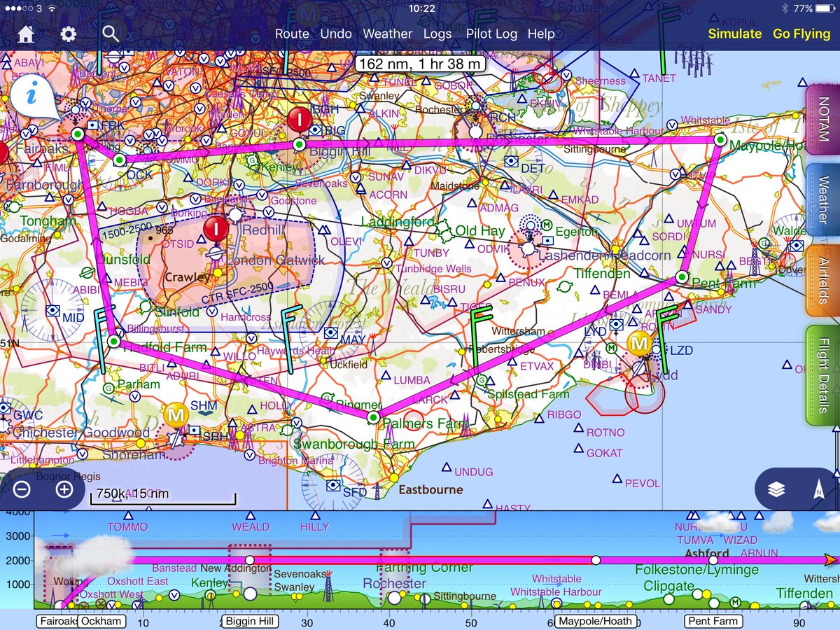The height and width of the screenshot is (630, 840).
Task: Tap the Home icon
Action: tap(26, 34)
